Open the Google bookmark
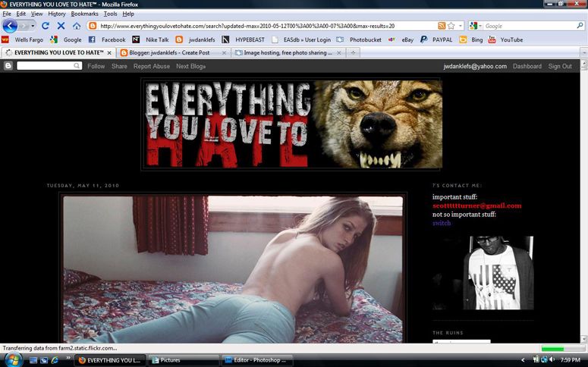This screenshot has width=588, height=367. click(66, 39)
